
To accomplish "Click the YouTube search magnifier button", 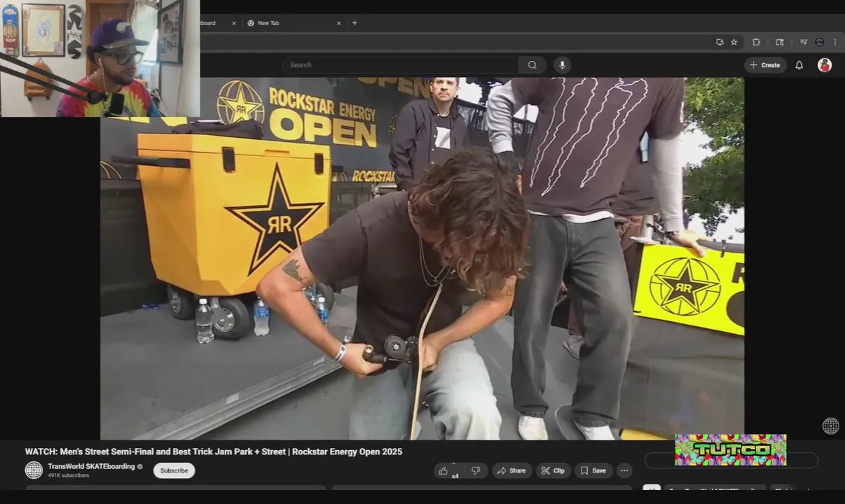I will coord(533,65).
